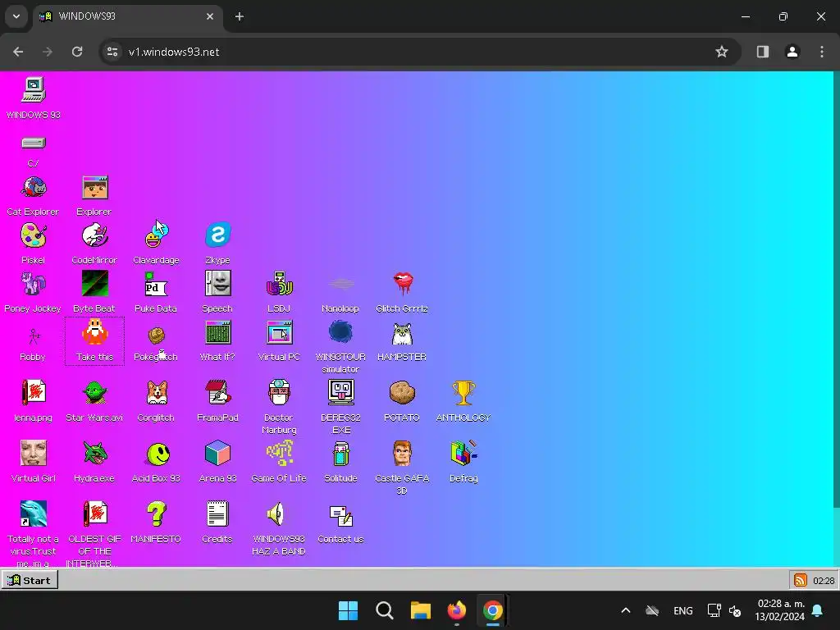Open Puke Data icon
Image resolution: width=840 pixels, height=630 pixels.
pos(156,284)
